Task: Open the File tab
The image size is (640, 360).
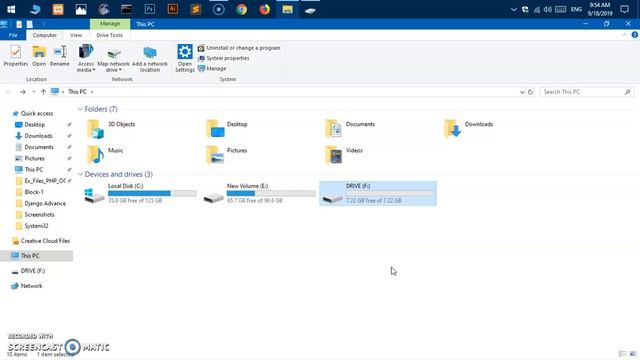Action: pos(13,35)
